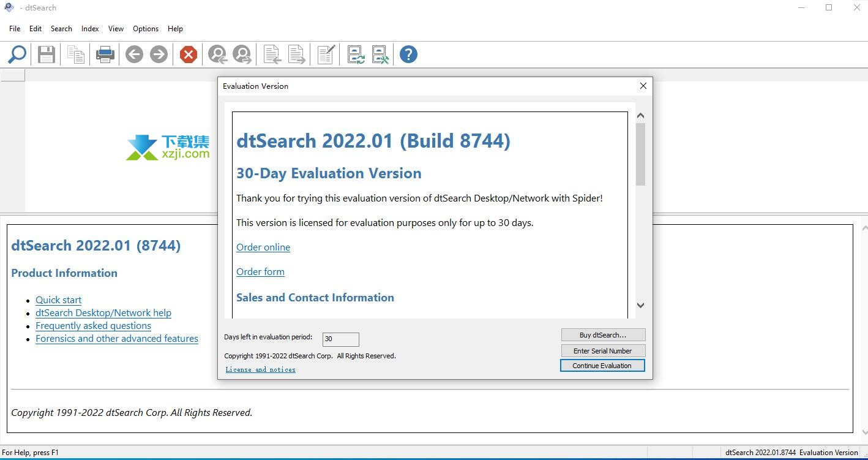Open the Index menu

click(90, 29)
